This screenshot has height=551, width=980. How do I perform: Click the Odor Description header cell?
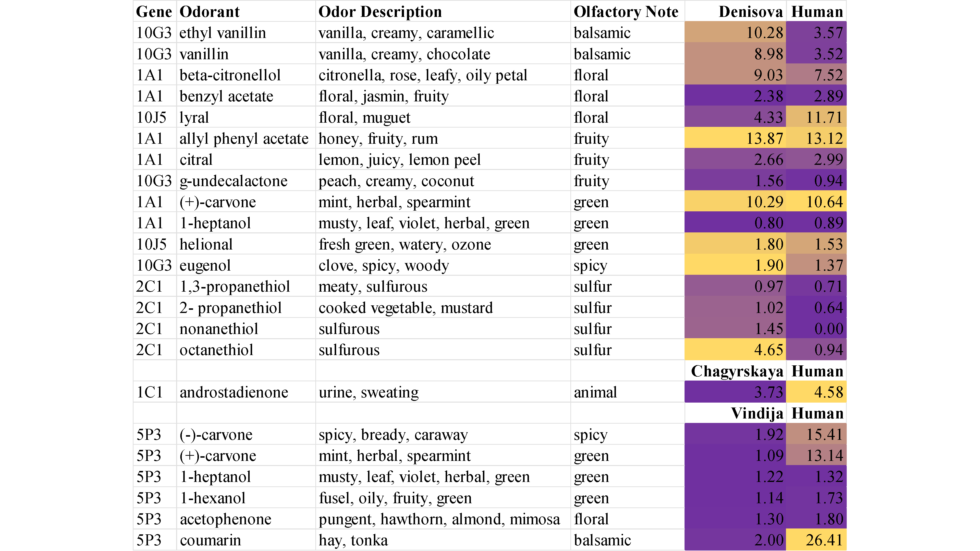(380, 12)
